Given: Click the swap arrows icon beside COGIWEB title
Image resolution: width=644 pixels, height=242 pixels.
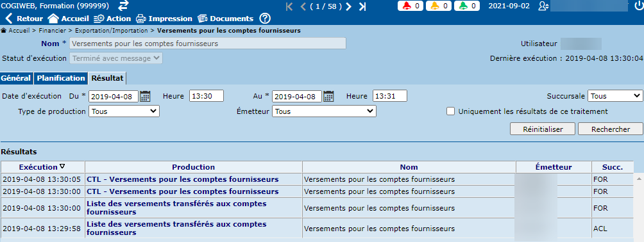Looking at the screenshot, I should (x=123, y=6).
